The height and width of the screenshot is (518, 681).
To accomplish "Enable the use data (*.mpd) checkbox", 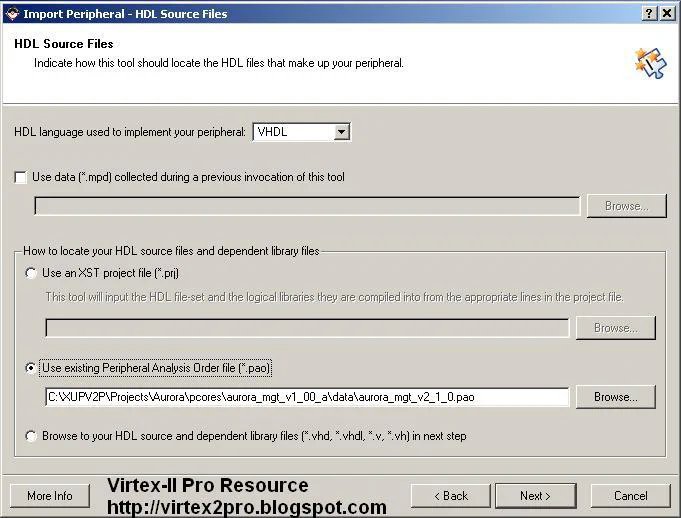I will pos(21,178).
